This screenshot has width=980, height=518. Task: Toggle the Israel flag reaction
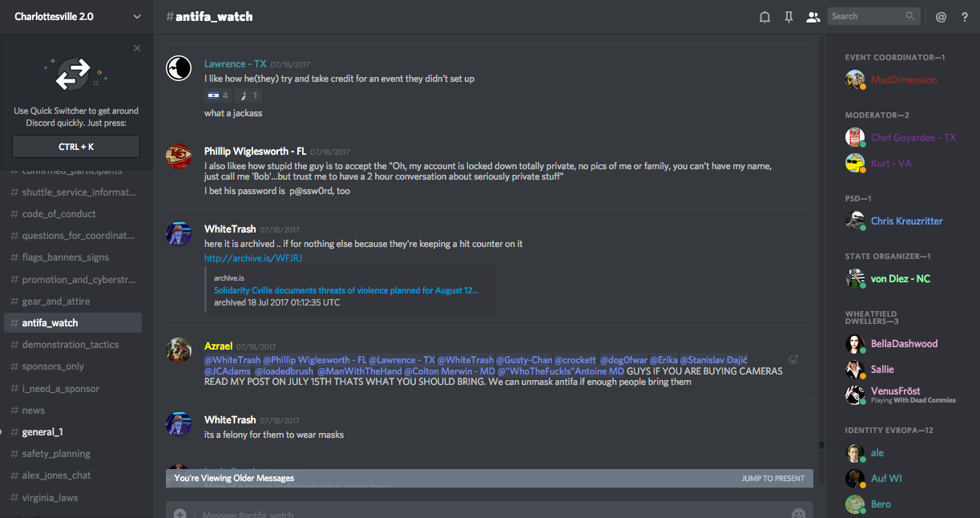[216, 95]
